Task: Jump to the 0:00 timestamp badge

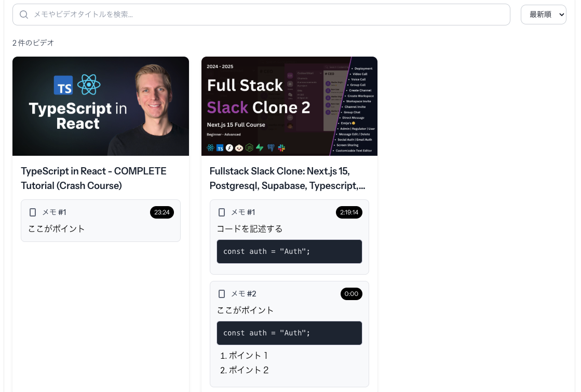Action: 352,294
